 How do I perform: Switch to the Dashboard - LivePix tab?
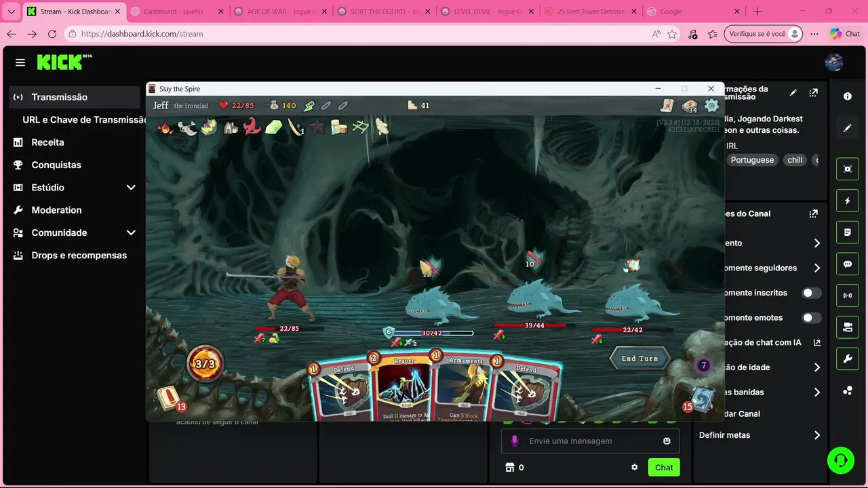[177, 12]
